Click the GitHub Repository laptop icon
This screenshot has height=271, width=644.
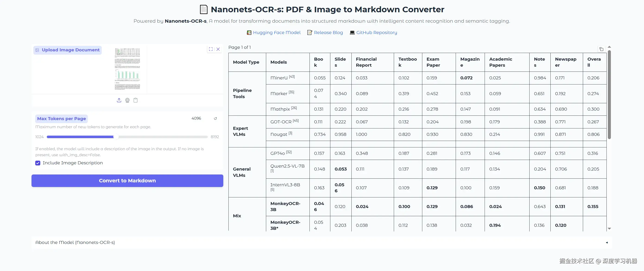coord(352,32)
